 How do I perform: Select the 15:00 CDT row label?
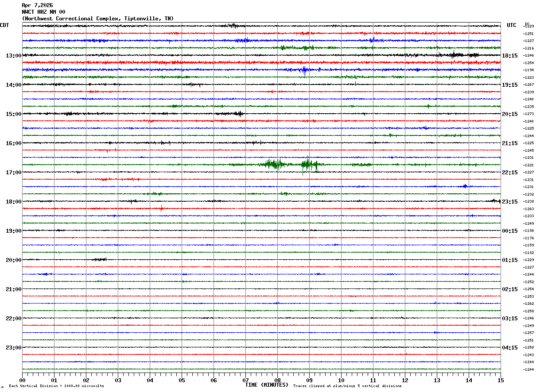[x=14, y=114]
